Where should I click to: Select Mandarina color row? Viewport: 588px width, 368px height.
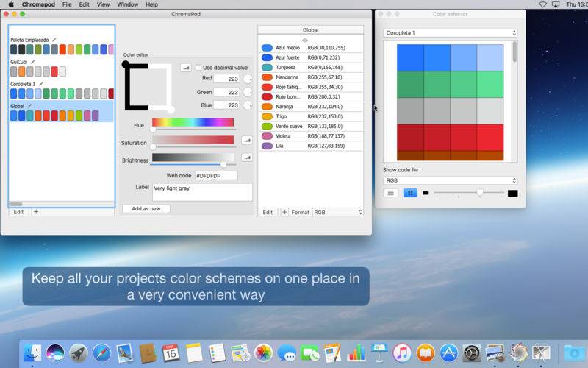click(x=310, y=77)
